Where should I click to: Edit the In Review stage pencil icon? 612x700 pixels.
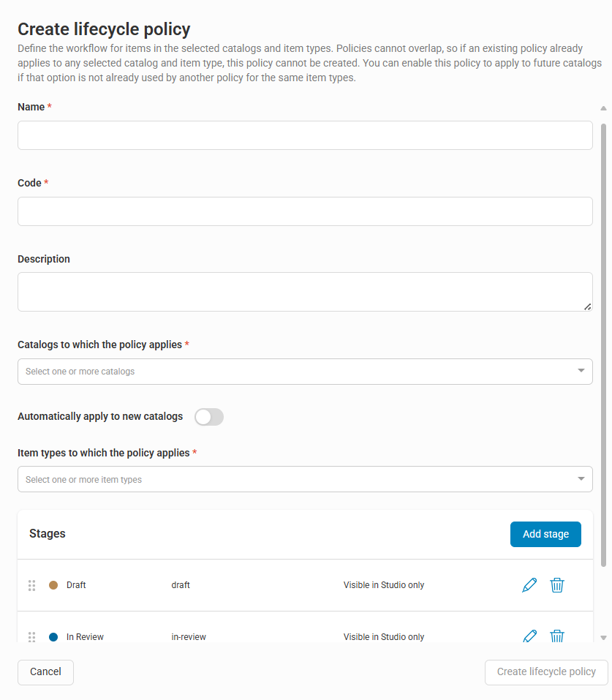pos(529,636)
